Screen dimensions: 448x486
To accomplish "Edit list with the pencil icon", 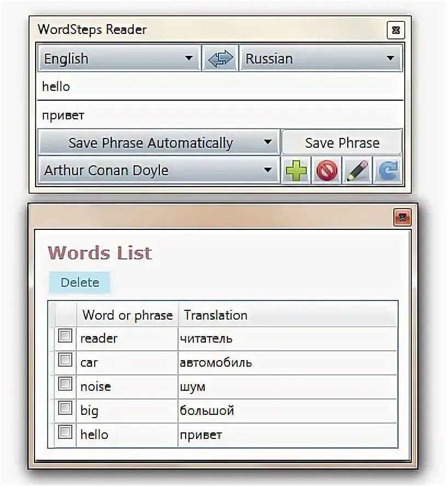I will 357,170.
